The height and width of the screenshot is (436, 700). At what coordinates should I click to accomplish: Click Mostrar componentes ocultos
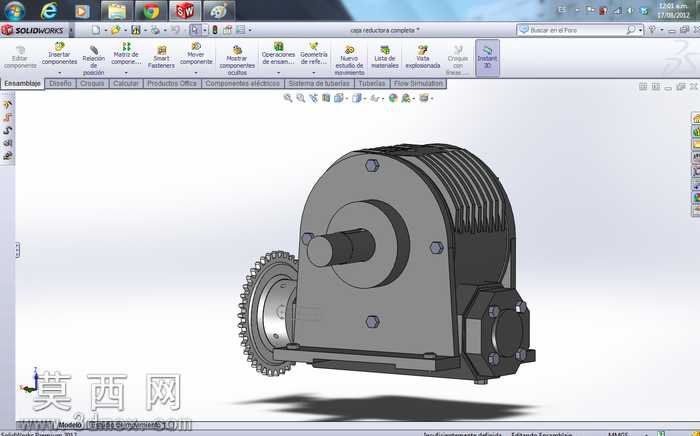click(237, 60)
